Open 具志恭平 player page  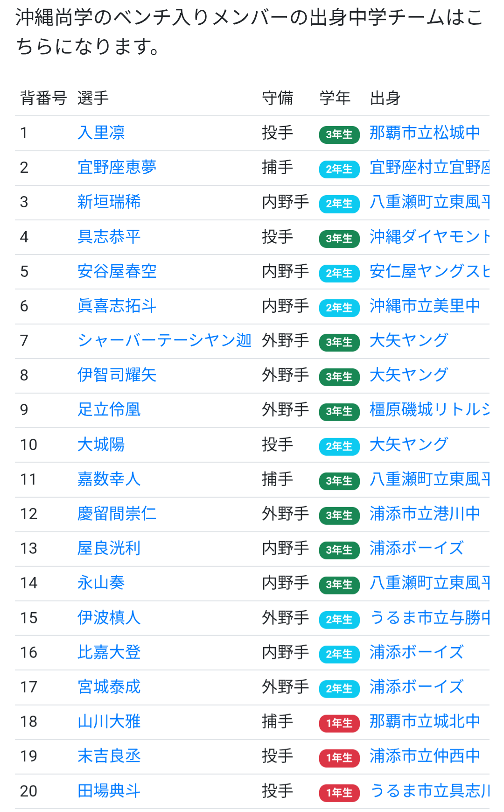109,237
